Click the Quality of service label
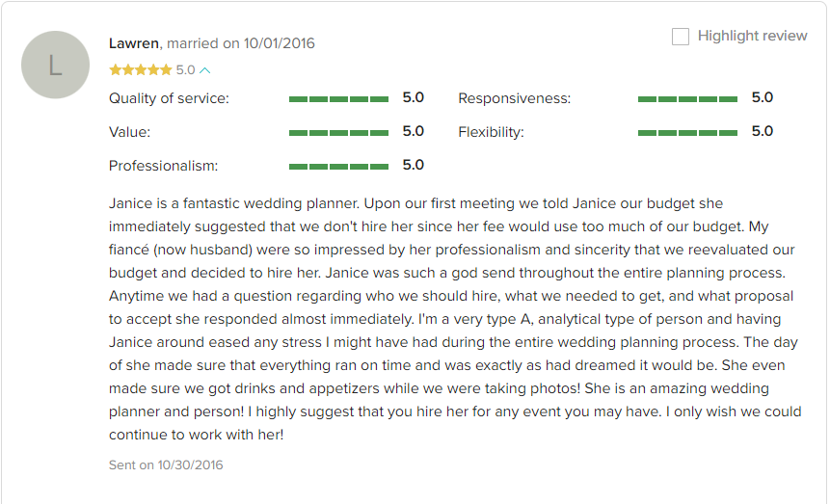This screenshot has width=830, height=504. click(169, 98)
